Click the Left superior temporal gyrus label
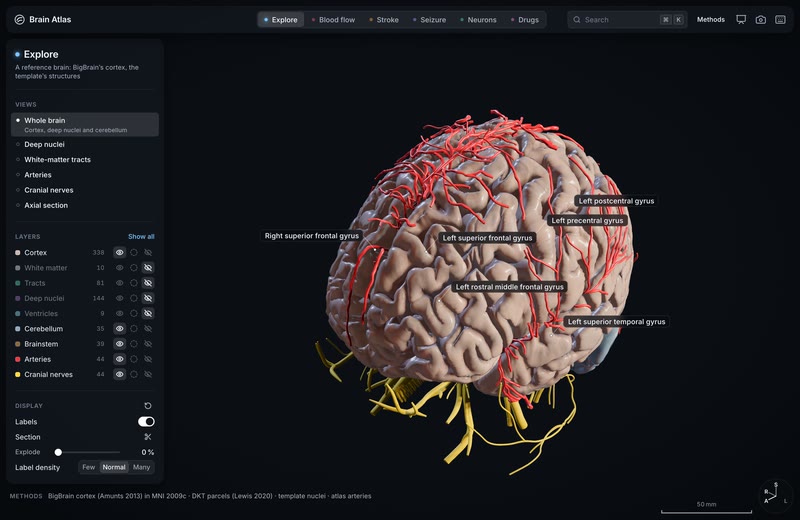The width and height of the screenshot is (800, 520). (616, 321)
